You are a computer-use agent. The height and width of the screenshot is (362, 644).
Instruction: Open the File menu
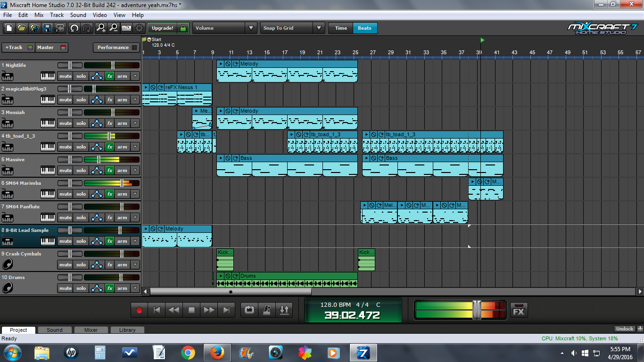[8, 15]
